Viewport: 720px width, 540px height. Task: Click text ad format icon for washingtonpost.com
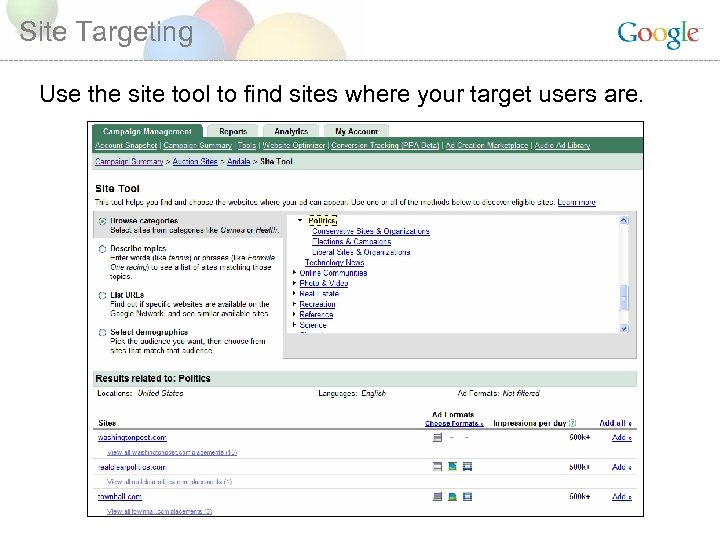[x=438, y=438]
